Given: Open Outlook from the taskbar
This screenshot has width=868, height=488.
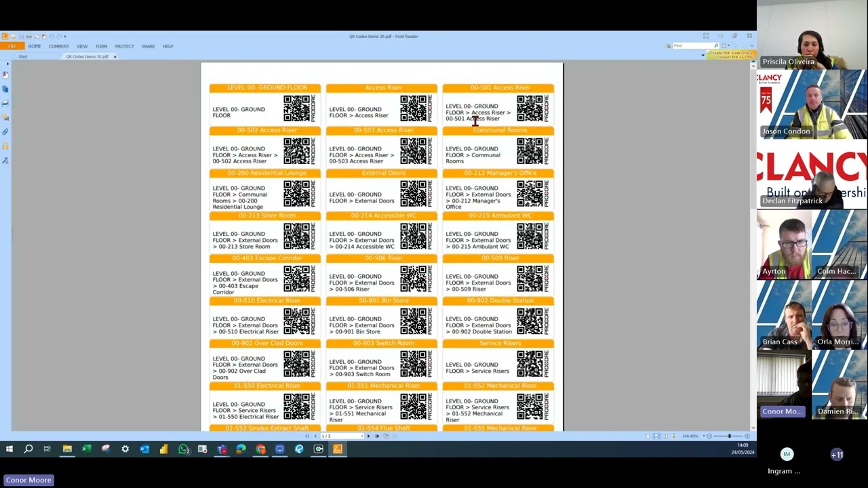Looking at the screenshot, I should (144, 449).
